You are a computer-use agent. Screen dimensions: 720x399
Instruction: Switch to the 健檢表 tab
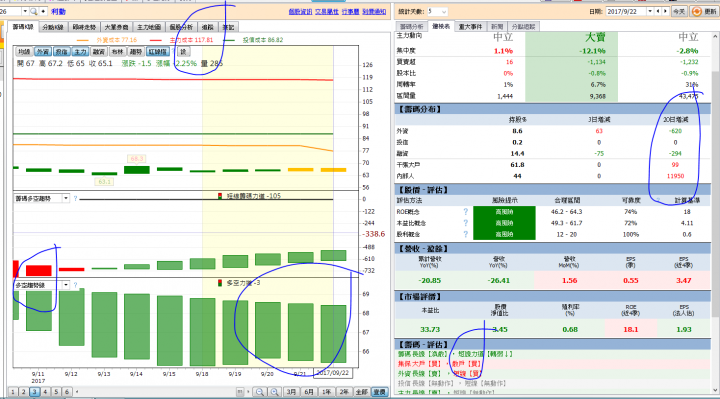point(441,27)
